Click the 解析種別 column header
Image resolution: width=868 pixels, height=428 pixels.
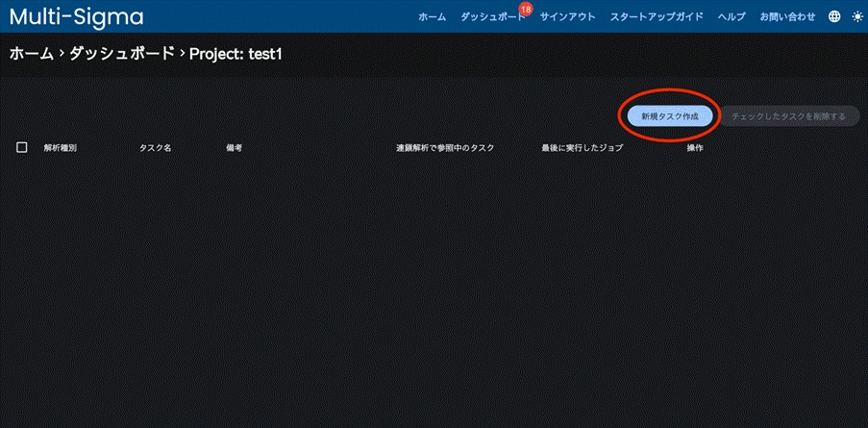click(60, 148)
